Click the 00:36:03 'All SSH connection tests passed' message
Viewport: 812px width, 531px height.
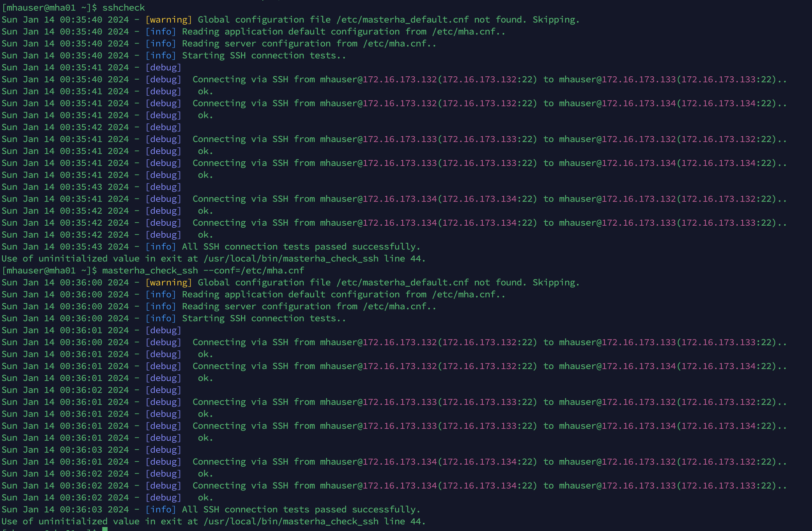pos(300,509)
